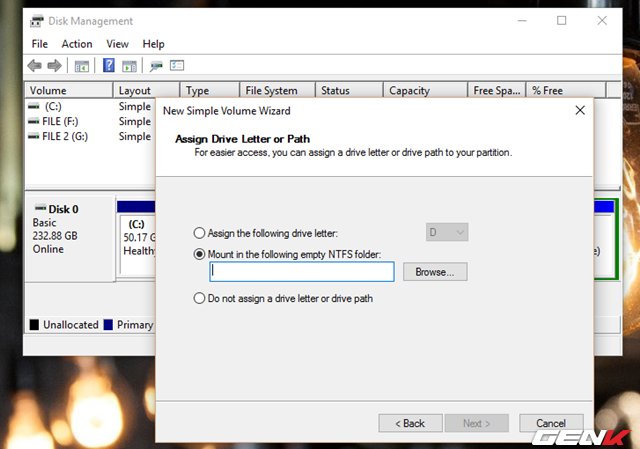640x449 pixels.
Task: Choose 'Do not assign a drive letter' option
Action: pyautogui.click(x=200, y=298)
